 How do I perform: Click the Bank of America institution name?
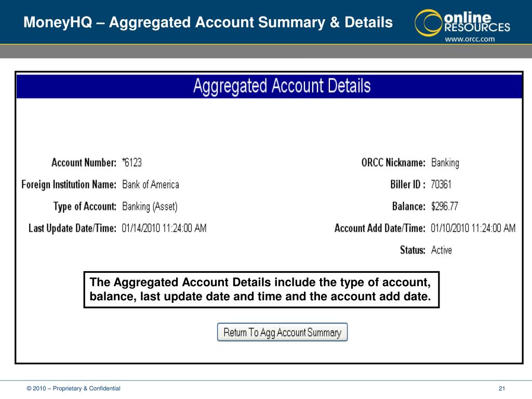coord(151,184)
